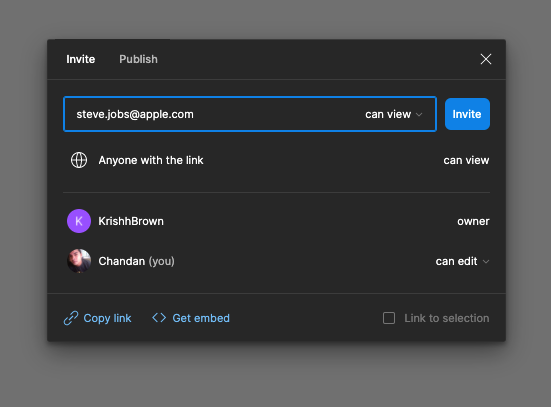Click the globe icon beside Anyone with the link
The image size is (551, 407).
(x=79, y=160)
